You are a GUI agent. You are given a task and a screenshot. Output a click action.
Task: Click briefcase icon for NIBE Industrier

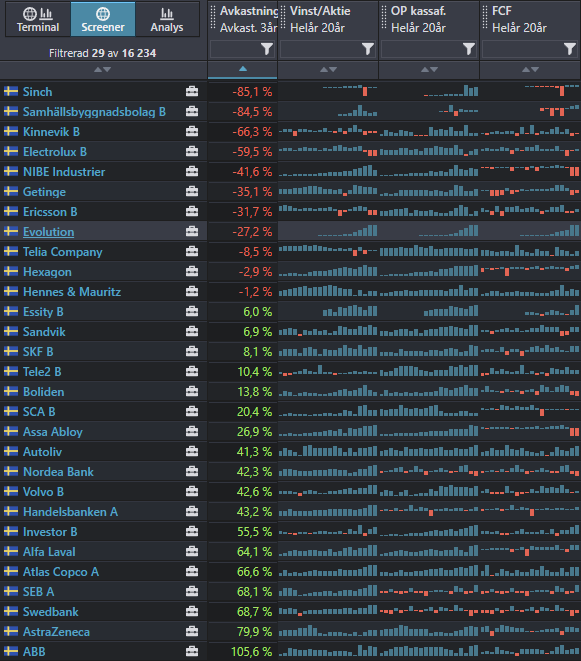point(192,171)
